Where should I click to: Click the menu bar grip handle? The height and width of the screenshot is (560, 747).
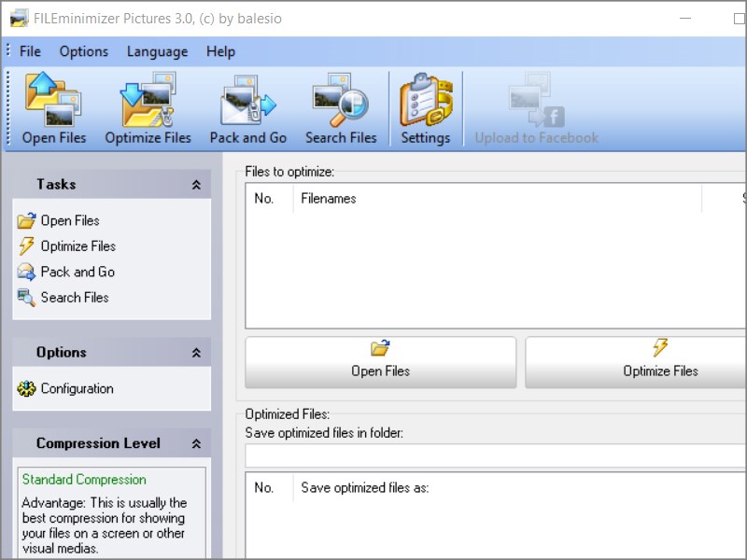[8, 51]
